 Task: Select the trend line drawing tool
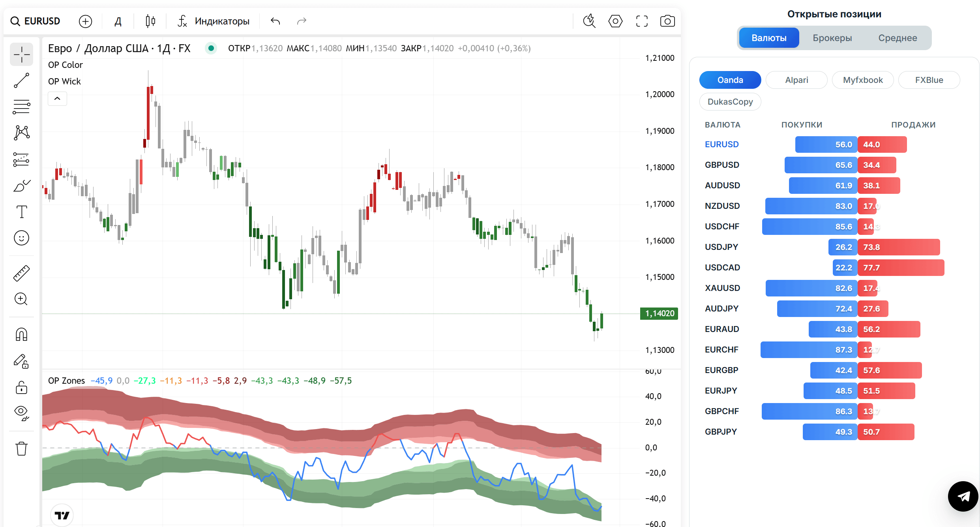coord(21,80)
